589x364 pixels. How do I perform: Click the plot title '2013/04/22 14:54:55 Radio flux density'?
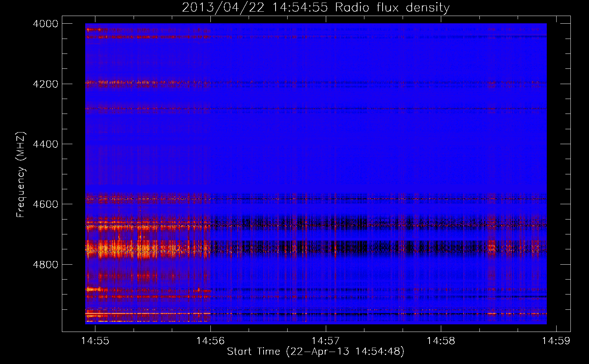(316, 8)
